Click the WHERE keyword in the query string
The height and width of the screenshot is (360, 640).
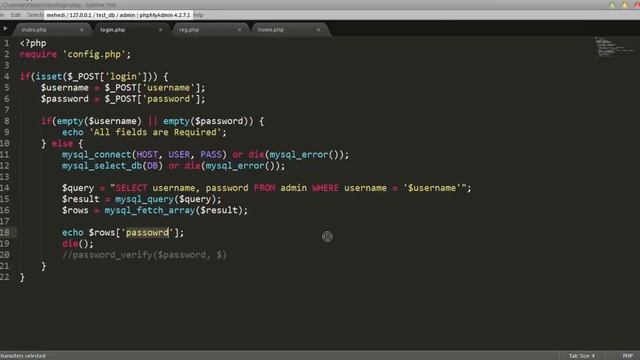tap(325, 188)
